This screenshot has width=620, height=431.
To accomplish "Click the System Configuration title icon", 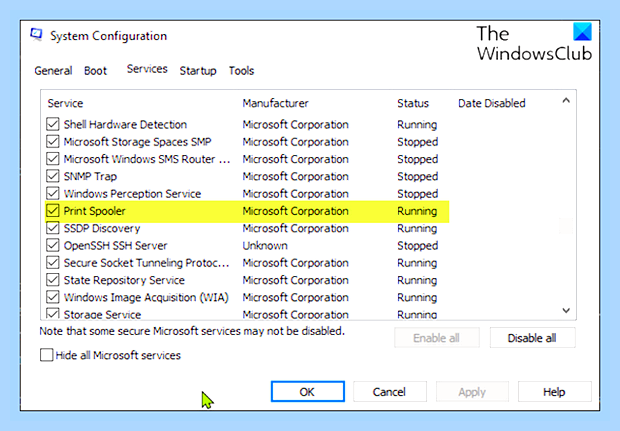I will [x=36, y=35].
